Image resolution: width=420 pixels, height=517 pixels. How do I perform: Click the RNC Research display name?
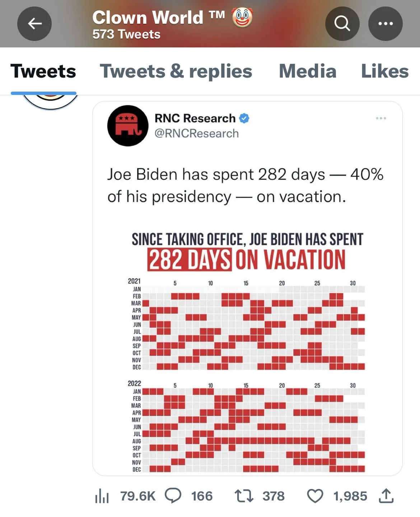coord(195,118)
